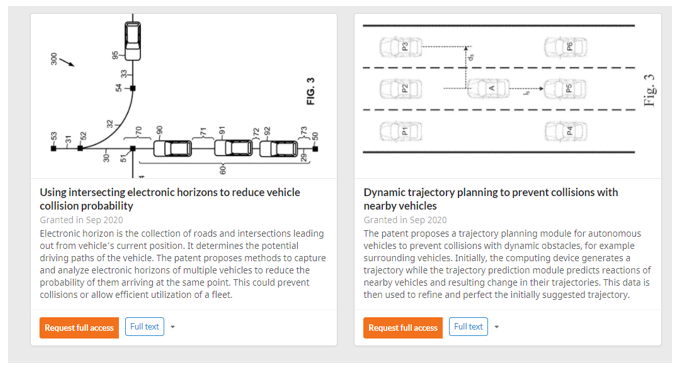Click vehicle P3 in the top lane
Screen dimensions: 679x372
pos(401,47)
